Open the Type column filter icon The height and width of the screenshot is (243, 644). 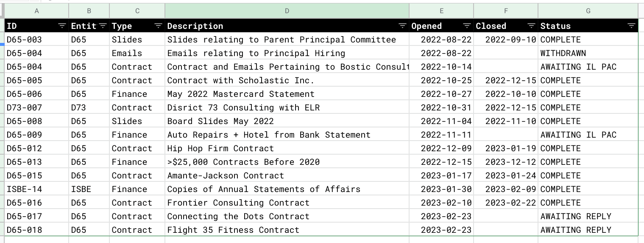(x=158, y=26)
